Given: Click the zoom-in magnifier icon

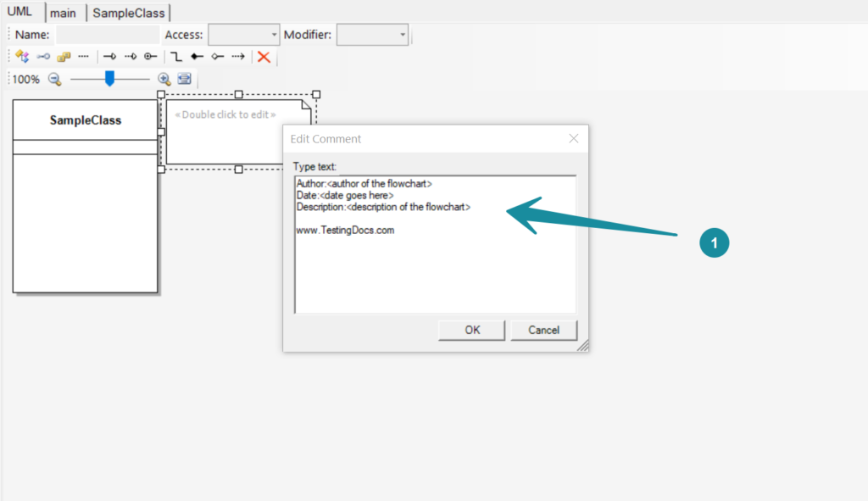Looking at the screenshot, I should pos(163,78).
